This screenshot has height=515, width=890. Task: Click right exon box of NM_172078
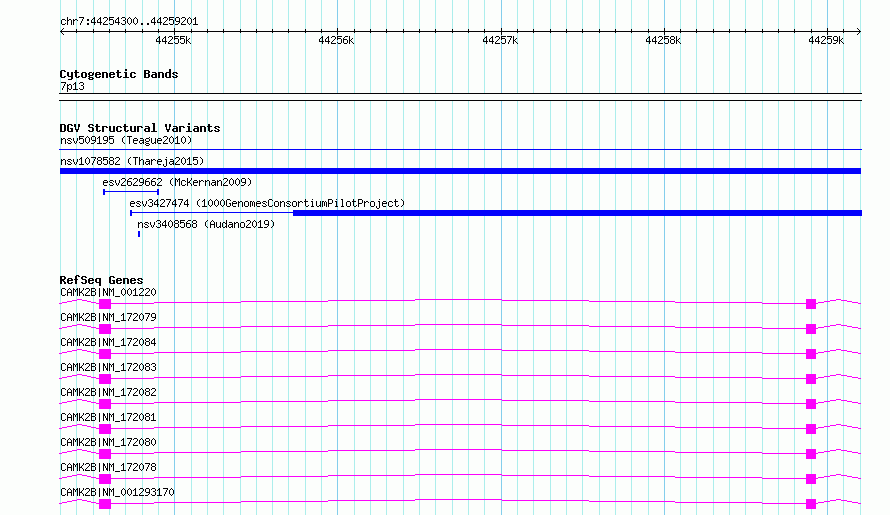coord(811,479)
